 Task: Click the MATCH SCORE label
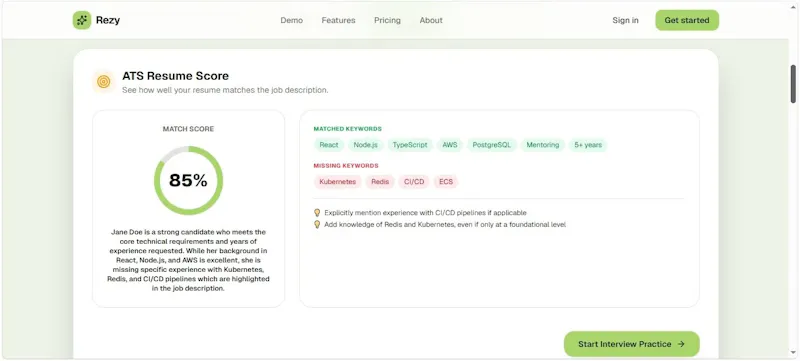(188, 129)
